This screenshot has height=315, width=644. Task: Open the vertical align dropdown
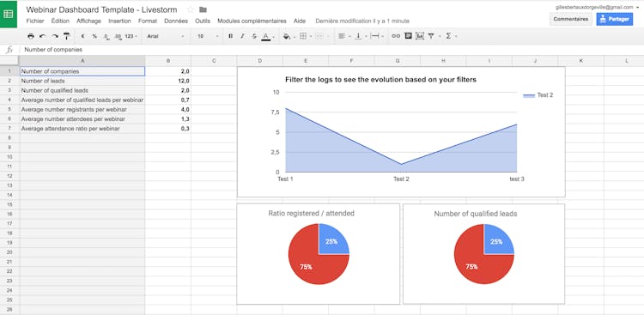(360, 36)
